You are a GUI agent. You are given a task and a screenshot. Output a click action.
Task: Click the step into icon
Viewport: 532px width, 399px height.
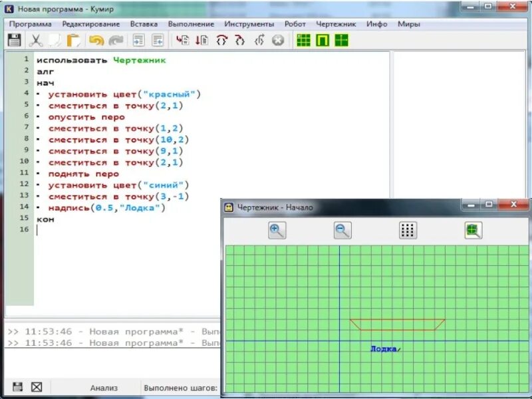[240, 40]
